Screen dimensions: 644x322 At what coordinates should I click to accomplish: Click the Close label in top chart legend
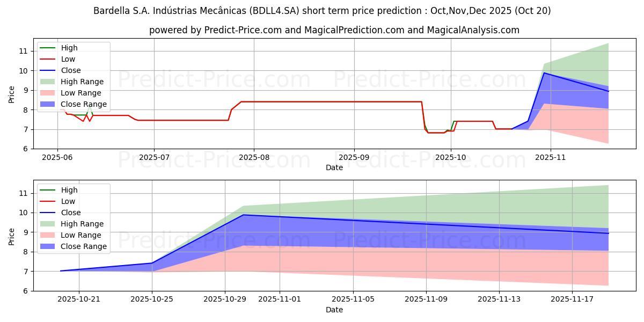pos(71,70)
